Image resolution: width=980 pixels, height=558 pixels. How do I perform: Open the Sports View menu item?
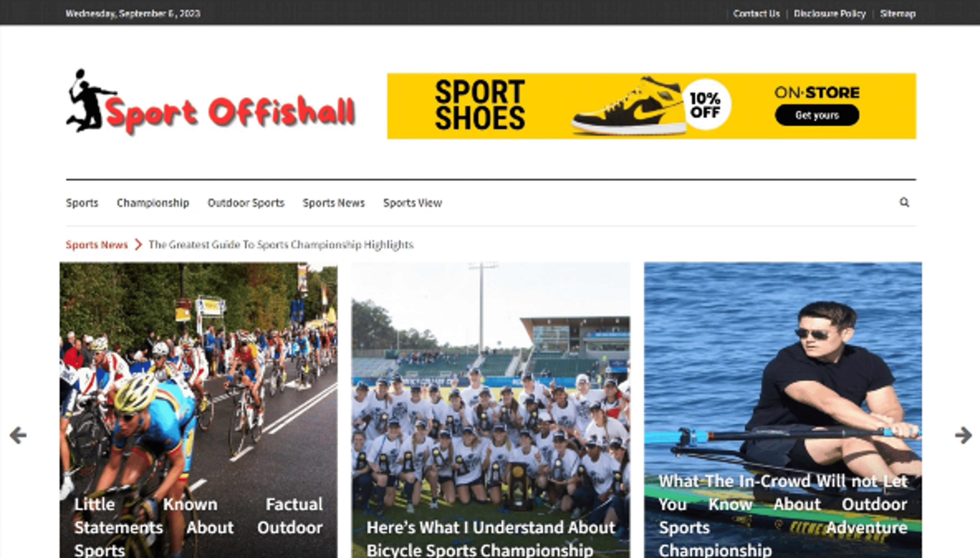pyautogui.click(x=413, y=203)
